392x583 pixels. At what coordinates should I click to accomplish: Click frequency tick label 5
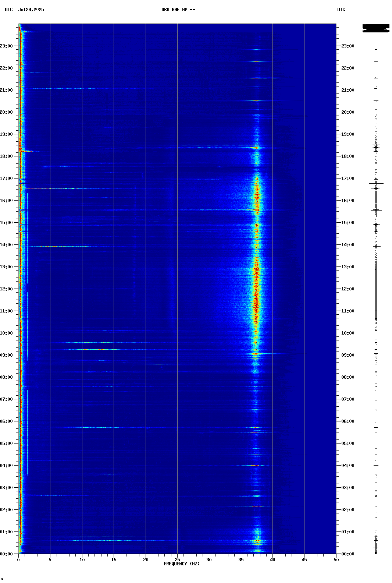click(50, 560)
